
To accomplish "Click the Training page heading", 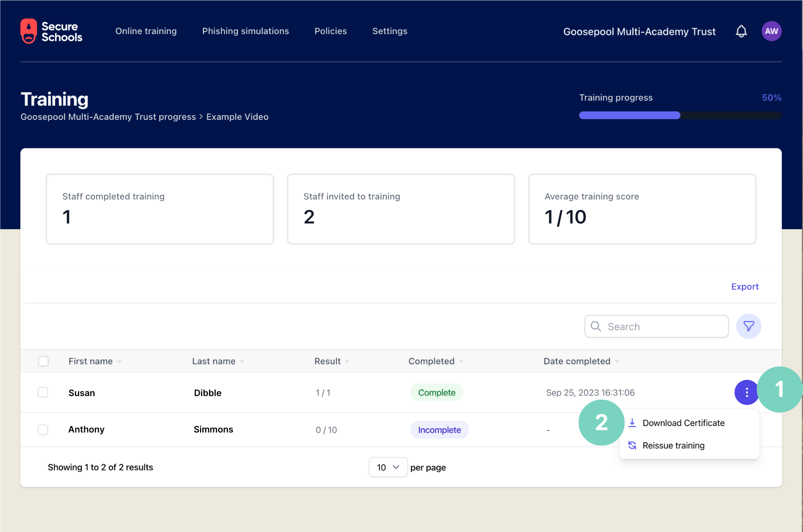I will (x=55, y=99).
